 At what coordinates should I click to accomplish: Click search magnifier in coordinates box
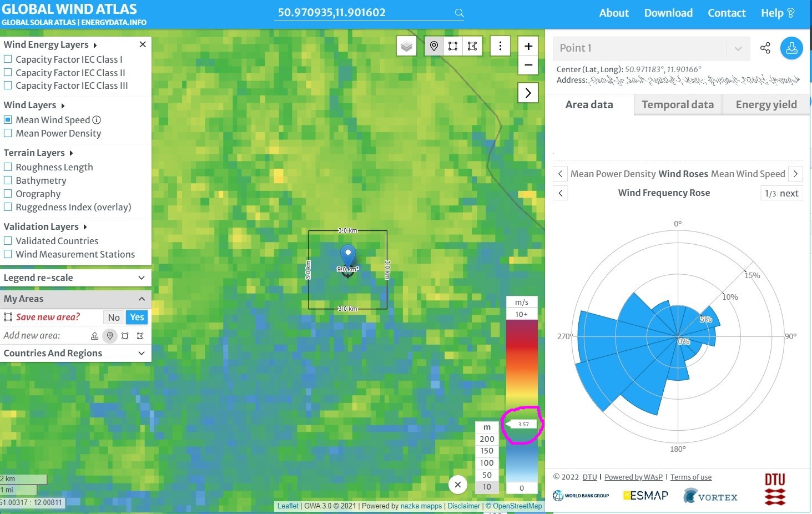click(x=459, y=13)
